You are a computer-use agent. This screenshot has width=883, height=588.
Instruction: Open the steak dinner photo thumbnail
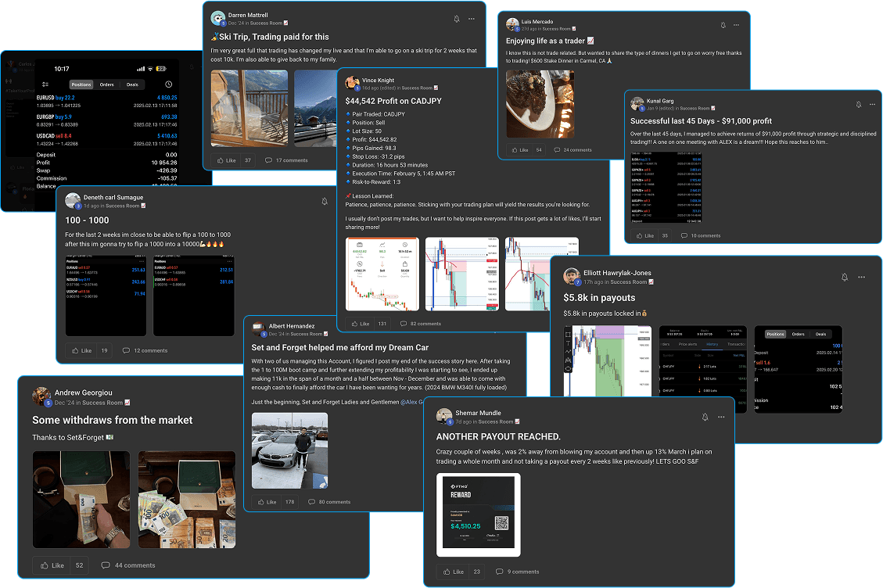540,104
